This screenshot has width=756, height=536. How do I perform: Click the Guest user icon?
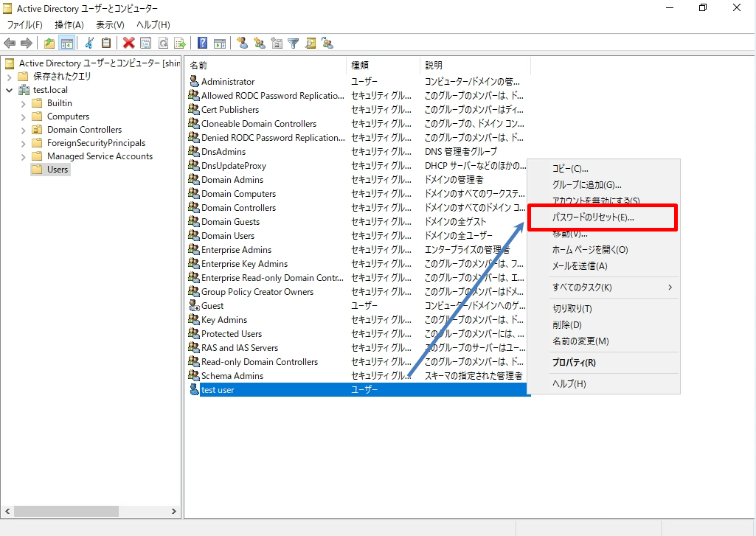click(x=194, y=305)
